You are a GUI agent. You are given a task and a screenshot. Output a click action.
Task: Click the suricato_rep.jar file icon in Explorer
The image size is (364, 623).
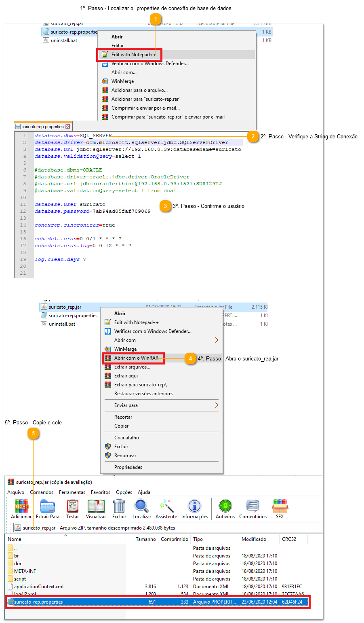pyautogui.click(x=44, y=307)
